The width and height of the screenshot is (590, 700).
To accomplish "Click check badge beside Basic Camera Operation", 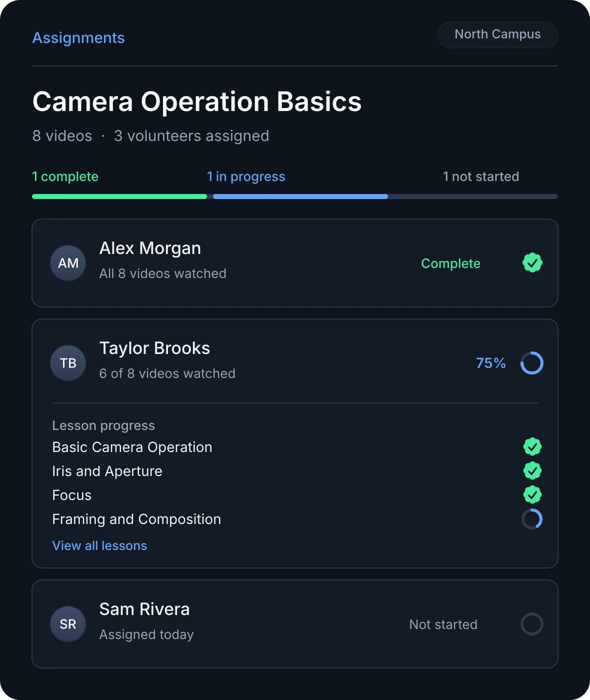I will click(x=532, y=447).
